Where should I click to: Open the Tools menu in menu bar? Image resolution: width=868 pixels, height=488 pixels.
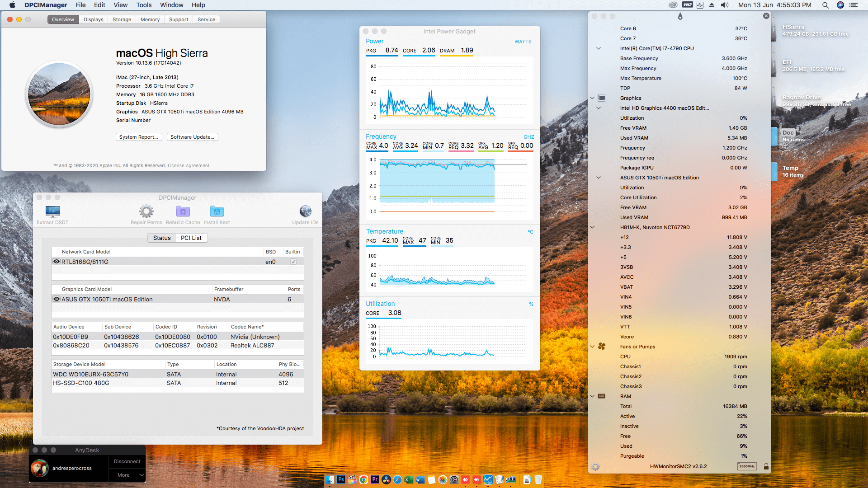(143, 5)
